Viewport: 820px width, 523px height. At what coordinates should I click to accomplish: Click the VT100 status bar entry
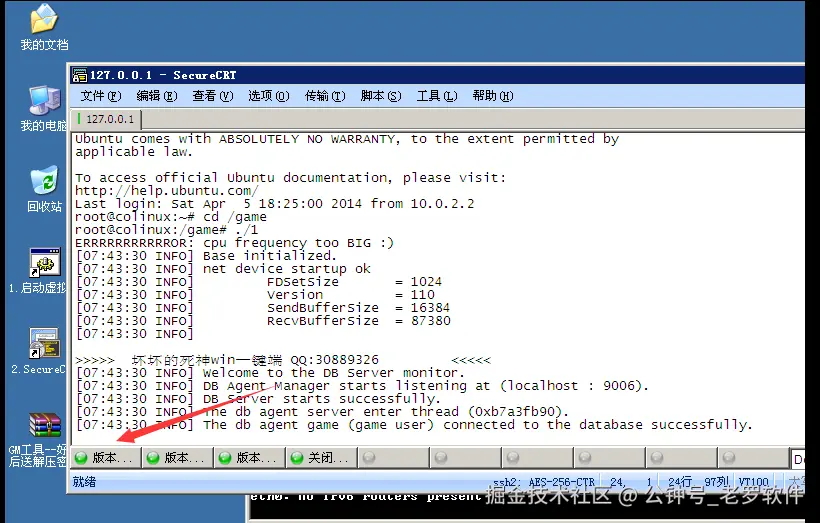pos(754,482)
